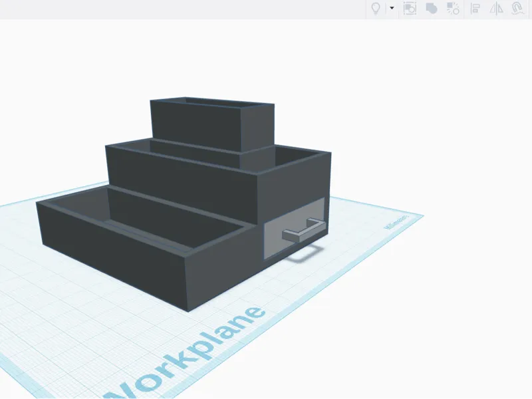Open the visibility dropdown arrow beside the lightbulb
Screen dimensions: 532x399
click(392, 8)
